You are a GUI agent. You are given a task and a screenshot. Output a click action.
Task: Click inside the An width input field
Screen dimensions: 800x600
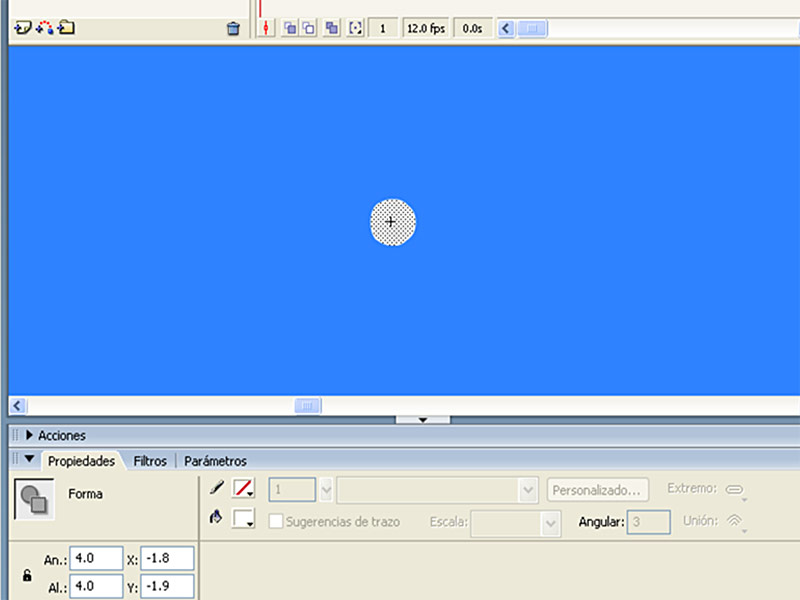click(95, 559)
